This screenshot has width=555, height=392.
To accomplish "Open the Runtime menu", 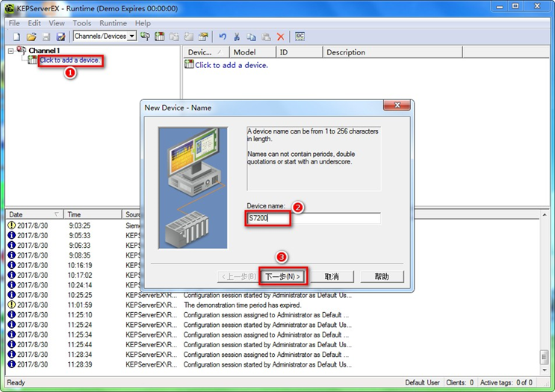I will point(113,23).
